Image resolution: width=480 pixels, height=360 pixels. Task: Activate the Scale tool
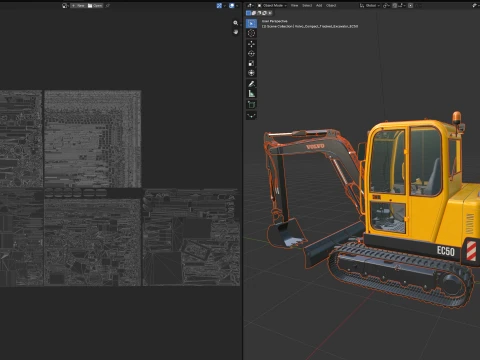[x=251, y=63]
